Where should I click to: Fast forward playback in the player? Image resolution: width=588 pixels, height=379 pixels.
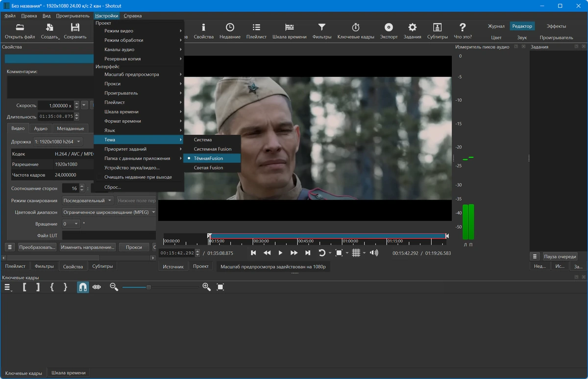pos(294,253)
